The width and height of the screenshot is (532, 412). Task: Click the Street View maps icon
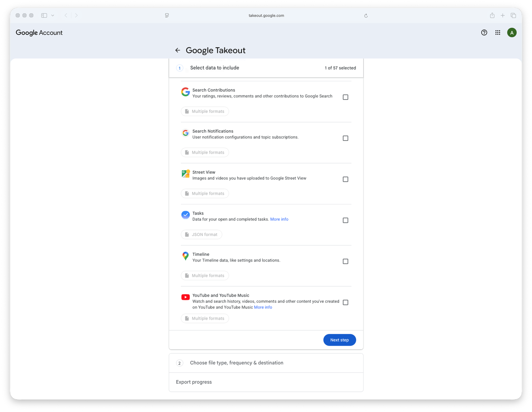185,174
